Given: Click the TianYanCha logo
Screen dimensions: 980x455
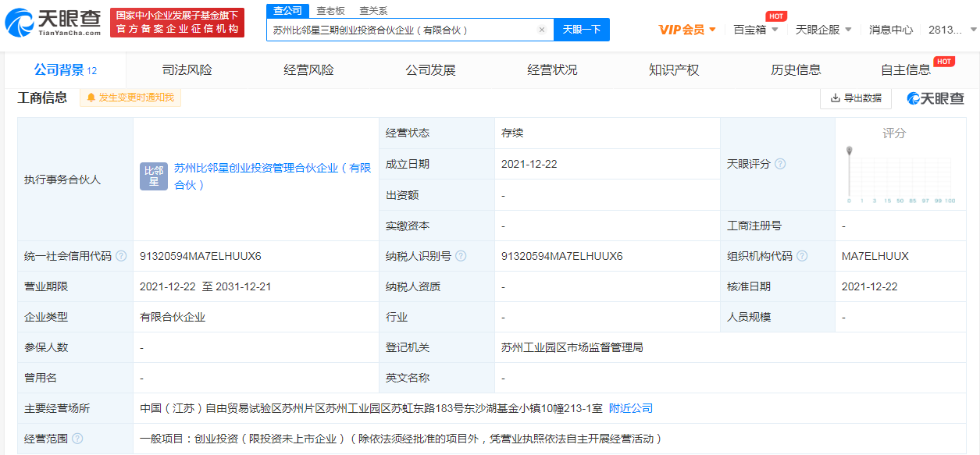Looking at the screenshot, I should 52,23.
